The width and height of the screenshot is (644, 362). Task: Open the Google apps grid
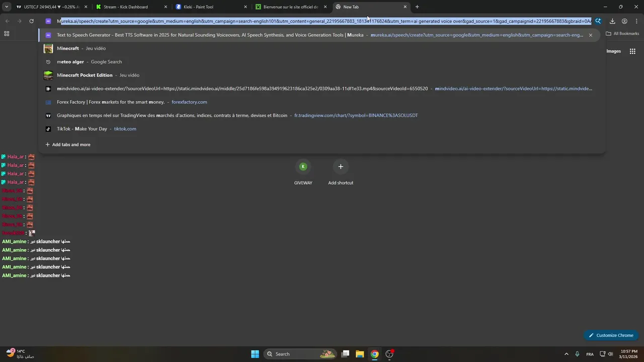coord(632,51)
